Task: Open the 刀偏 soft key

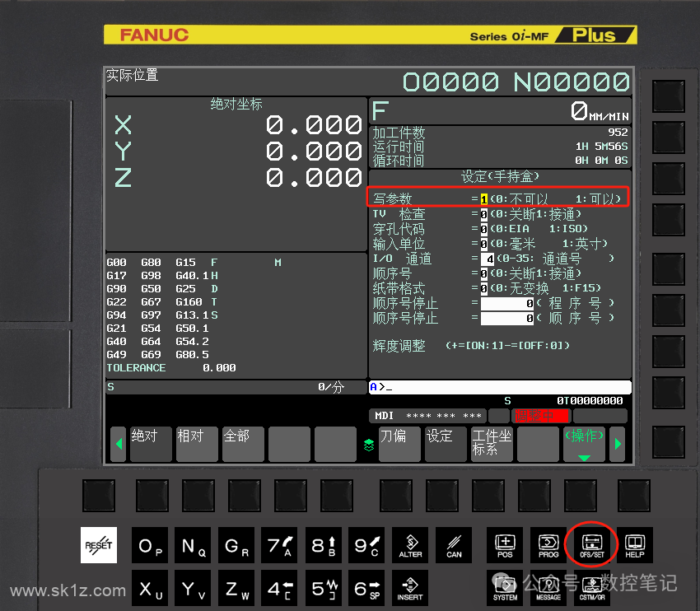Action: (399, 444)
